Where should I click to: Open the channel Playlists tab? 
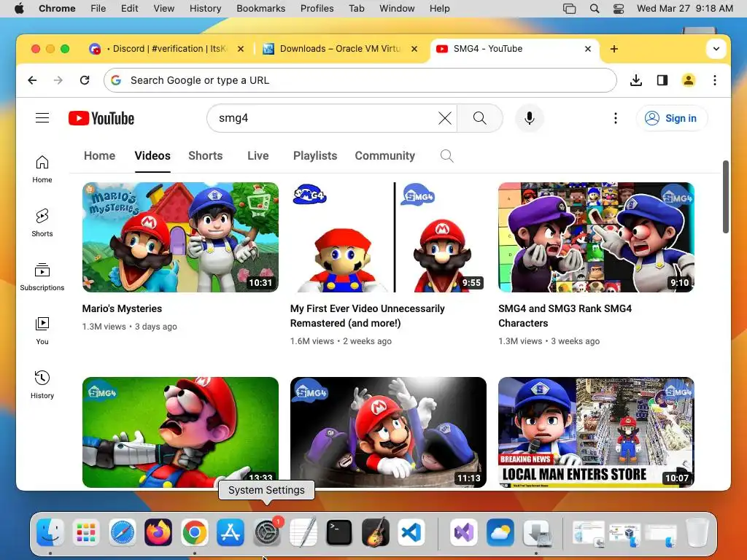click(315, 156)
